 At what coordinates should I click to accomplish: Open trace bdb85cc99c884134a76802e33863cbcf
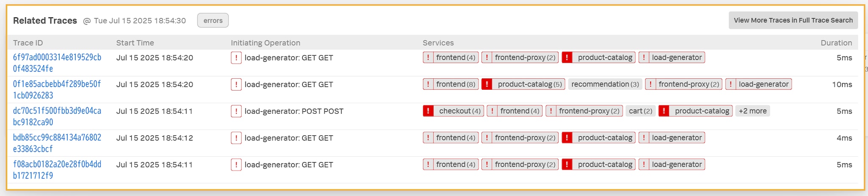[x=57, y=143]
